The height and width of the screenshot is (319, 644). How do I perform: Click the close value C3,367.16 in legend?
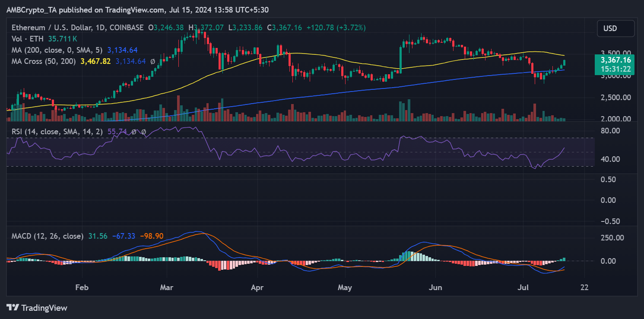click(285, 28)
